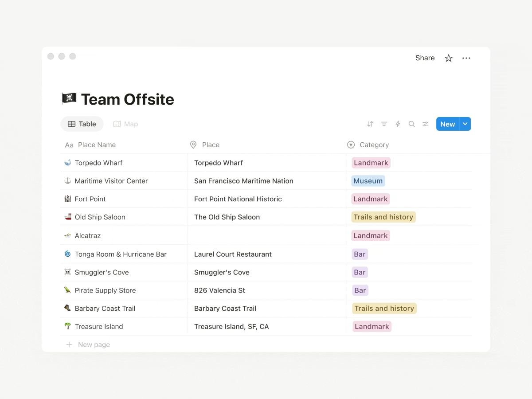Open the view settings sliders icon
532x399 pixels.
[425, 124]
